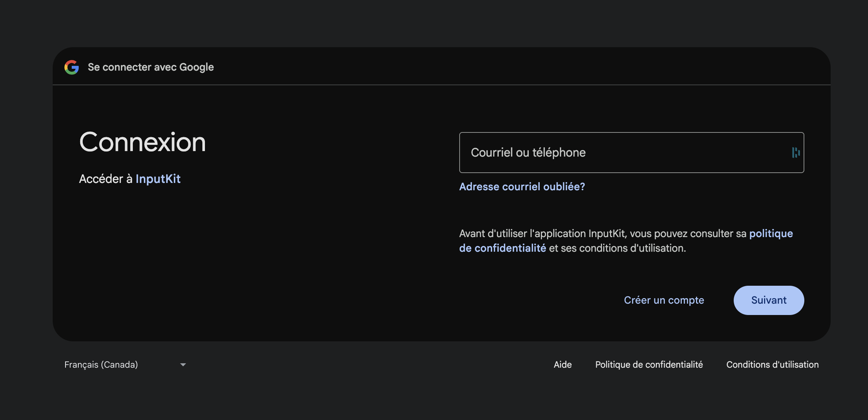Click the Google logo icon
The width and height of the screenshot is (868, 420).
pyautogui.click(x=72, y=67)
